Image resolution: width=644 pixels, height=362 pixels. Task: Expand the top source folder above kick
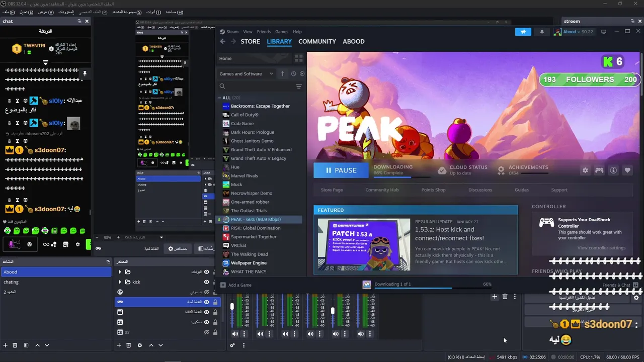[x=120, y=272]
